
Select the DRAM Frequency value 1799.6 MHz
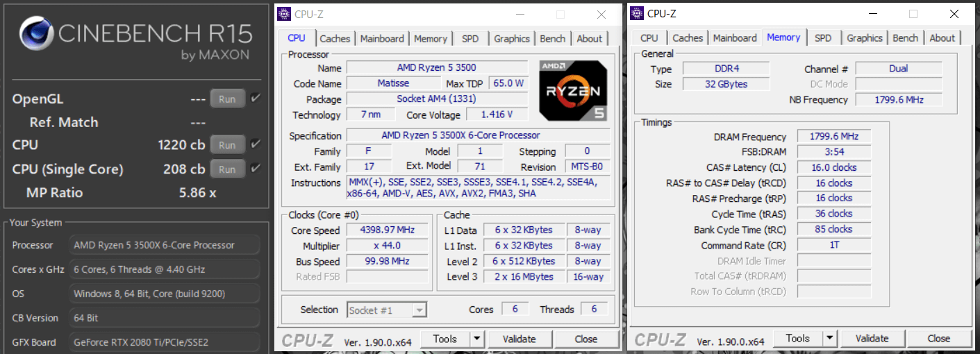pos(833,137)
